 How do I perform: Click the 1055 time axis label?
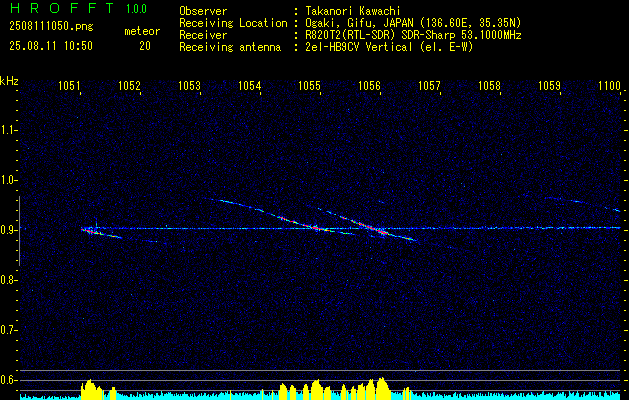[309, 85]
